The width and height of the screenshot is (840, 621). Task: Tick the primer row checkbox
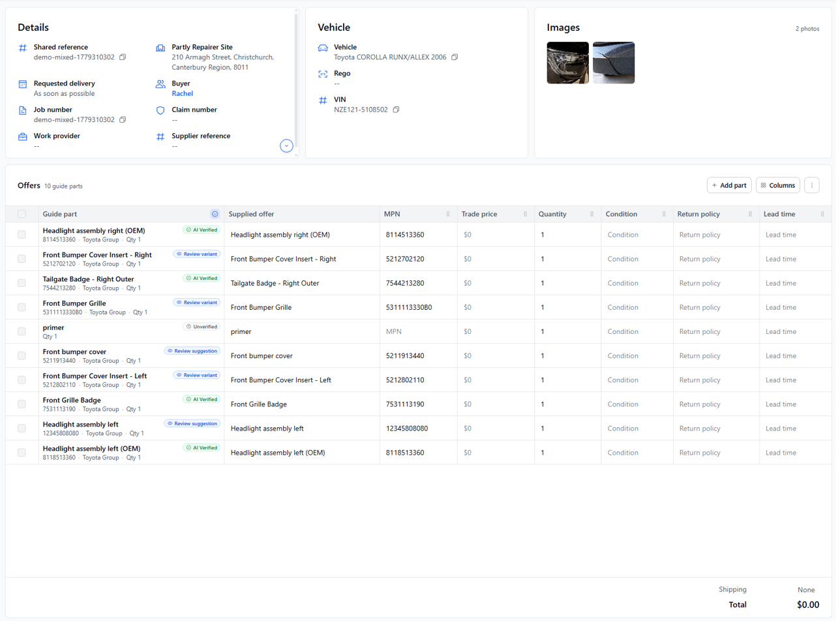22,331
